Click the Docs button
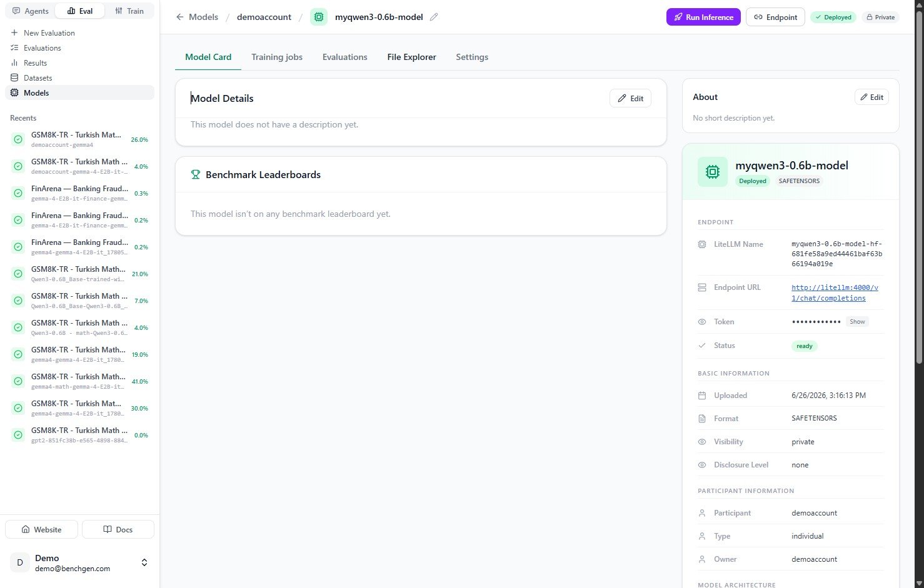This screenshot has width=924, height=588. pyautogui.click(x=118, y=529)
